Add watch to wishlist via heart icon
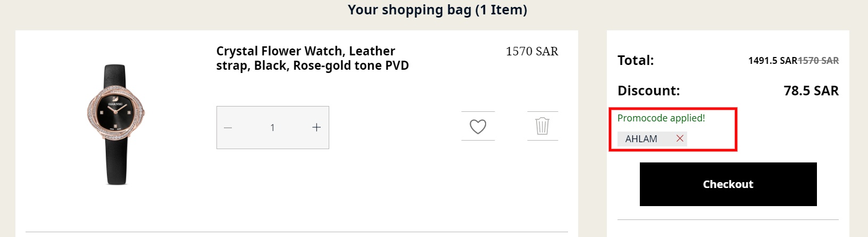The width and height of the screenshot is (868, 237). pyautogui.click(x=478, y=127)
